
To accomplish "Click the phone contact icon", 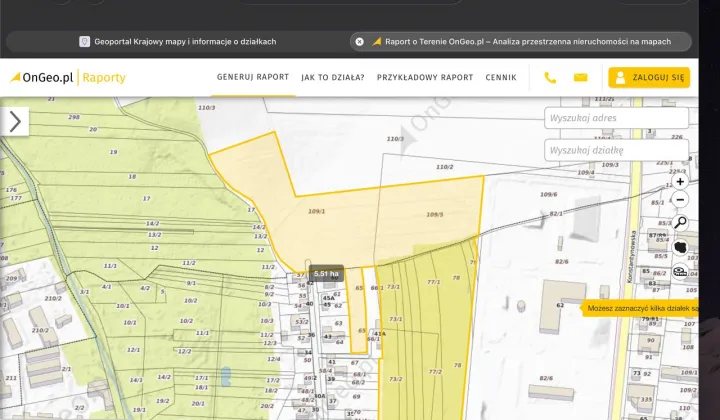I will click(550, 78).
